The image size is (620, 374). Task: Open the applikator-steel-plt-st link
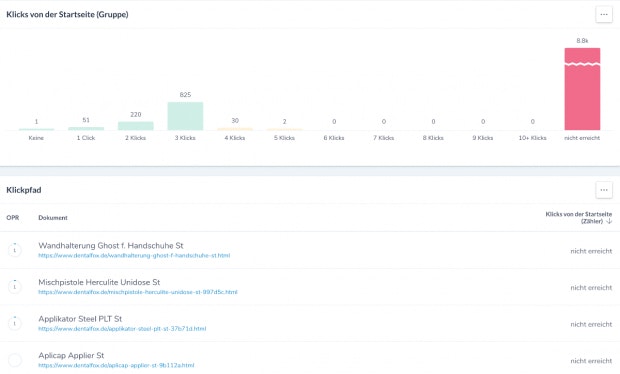click(122, 329)
